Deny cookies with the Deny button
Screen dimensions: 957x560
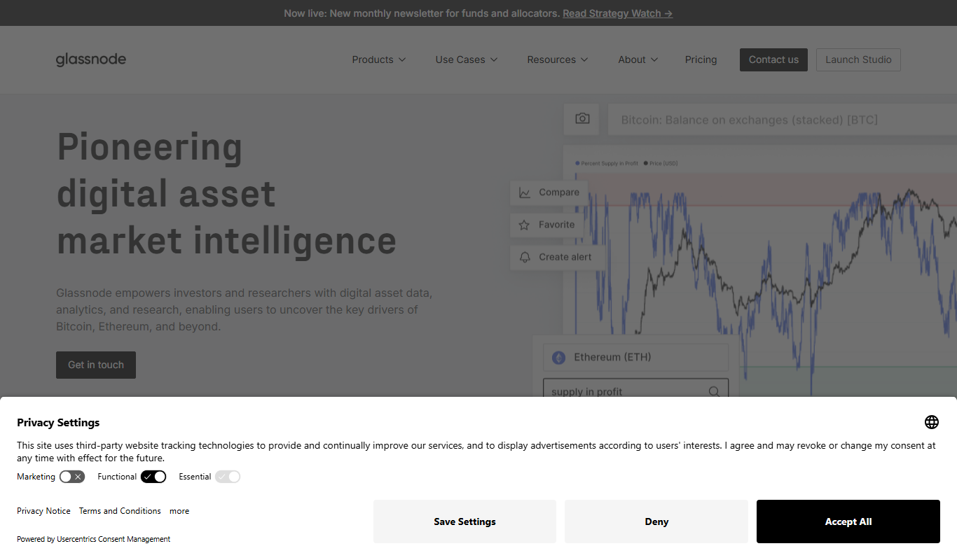(x=656, y=521)
